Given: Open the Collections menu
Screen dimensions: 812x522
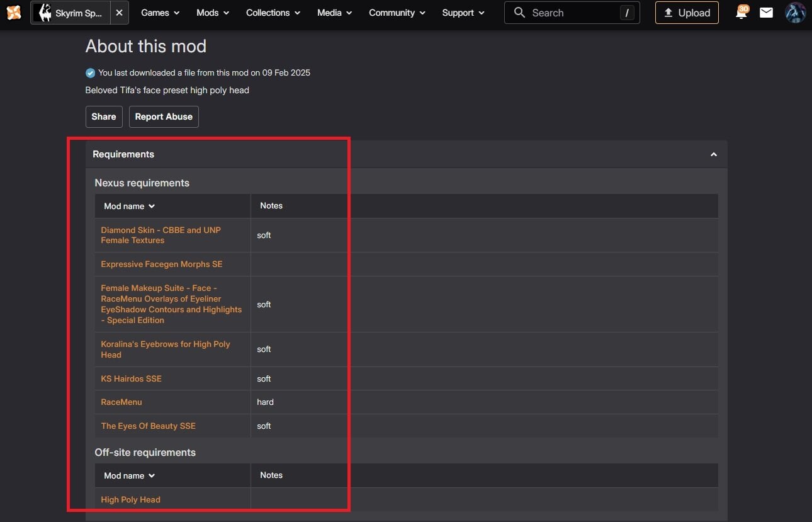Looking at the screenshot, I should click(x=273, y=13).
